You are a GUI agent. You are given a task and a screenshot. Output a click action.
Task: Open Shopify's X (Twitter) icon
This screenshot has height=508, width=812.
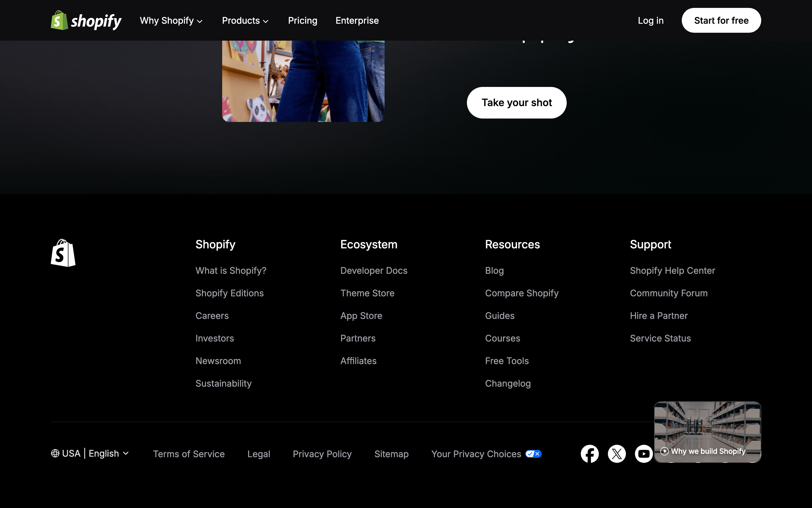(x=617, y=454)
